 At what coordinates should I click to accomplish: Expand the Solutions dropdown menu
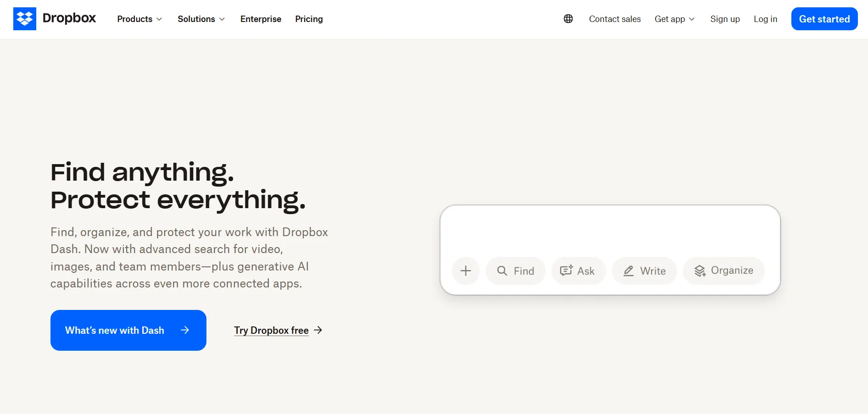tap(201, 19)
